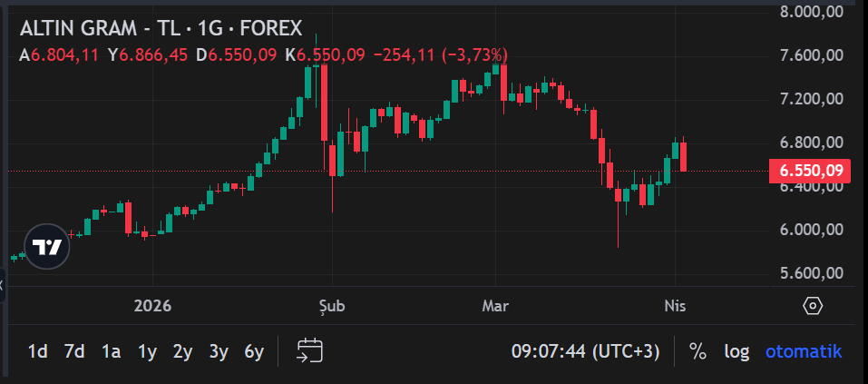Set chart range to 1y
This screenshot has width=868, height=384.
coord(147,351)
